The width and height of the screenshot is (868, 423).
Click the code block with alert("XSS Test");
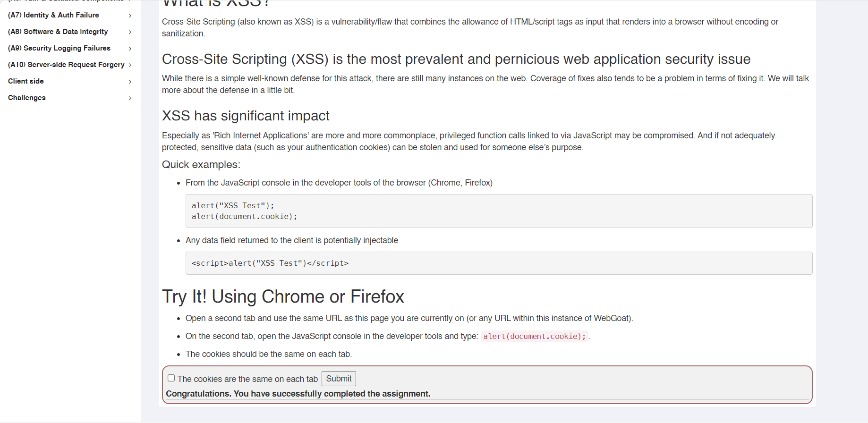[x=499, y=211]
